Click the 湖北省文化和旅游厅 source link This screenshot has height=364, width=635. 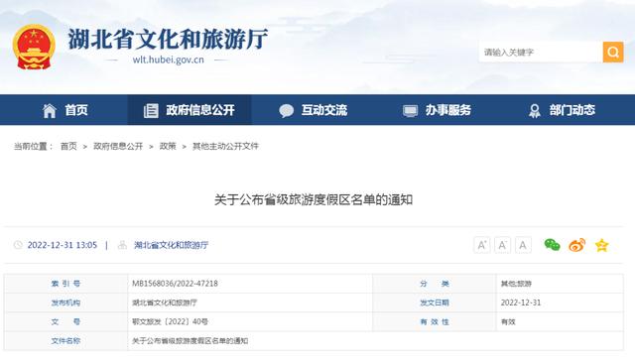171,245
